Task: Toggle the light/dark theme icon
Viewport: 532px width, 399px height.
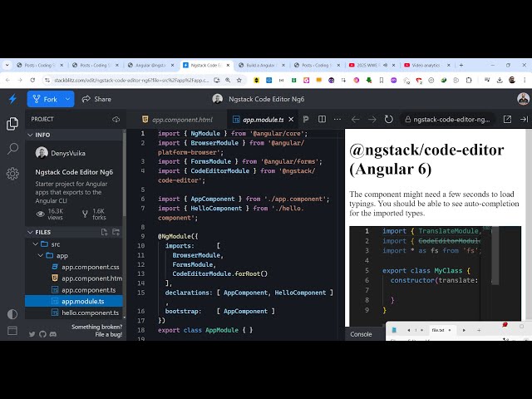Action: tap(12, 314)
